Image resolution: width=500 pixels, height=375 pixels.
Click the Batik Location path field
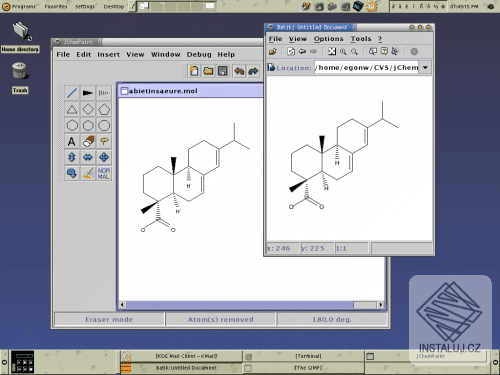tap(367, 68)
